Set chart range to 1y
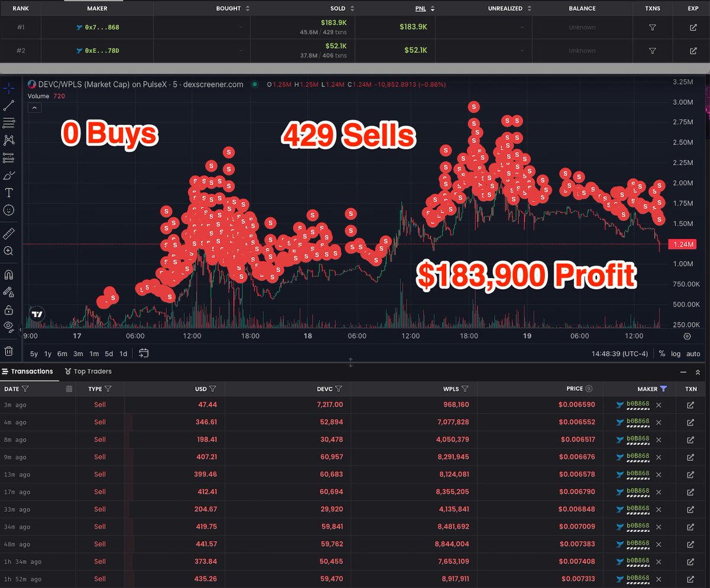 [x=48, y=354]
